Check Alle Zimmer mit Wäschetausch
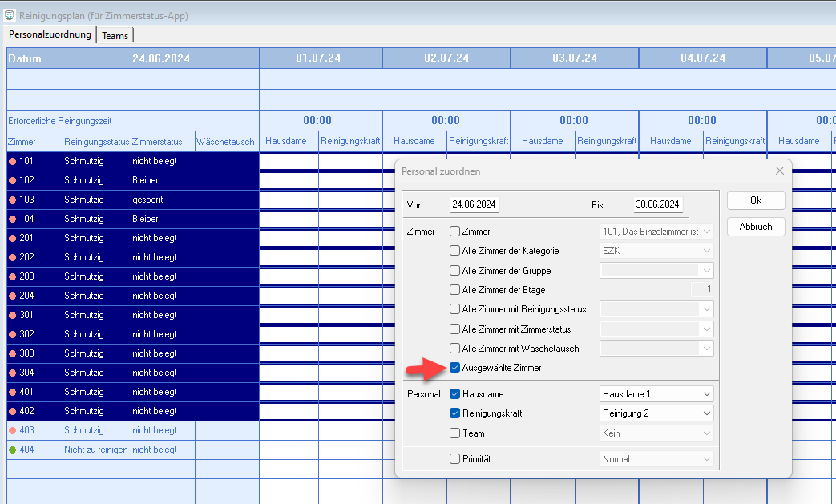 pyautogui.click(x=454, y=349)
